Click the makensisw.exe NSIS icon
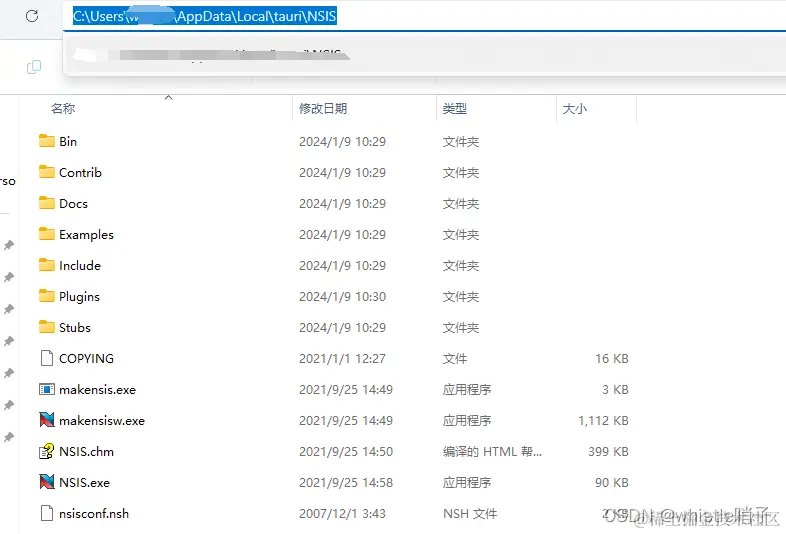This screenshot has width=786, height=534. point(47,420)
